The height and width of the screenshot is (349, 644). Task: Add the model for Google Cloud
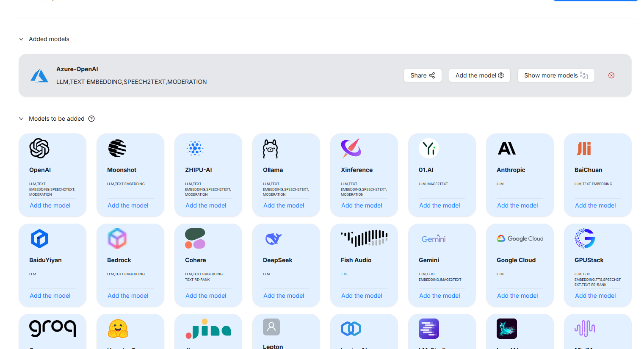[517, 296]
